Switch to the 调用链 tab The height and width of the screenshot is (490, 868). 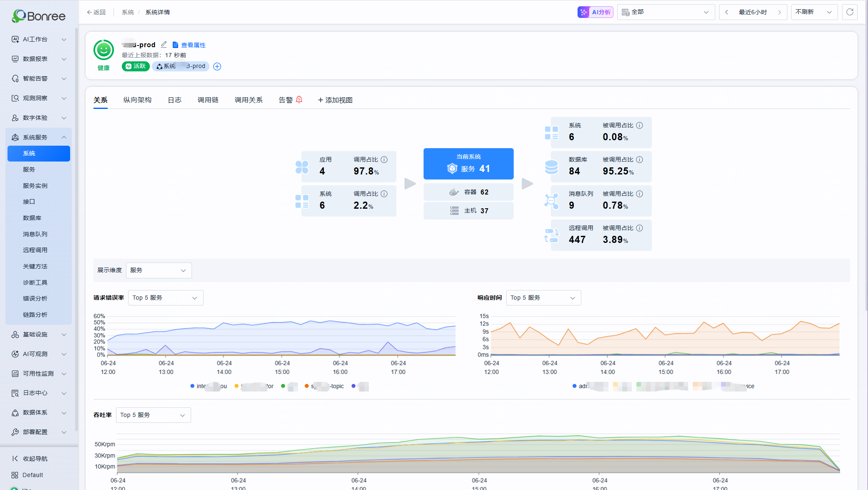click(208, 100)
